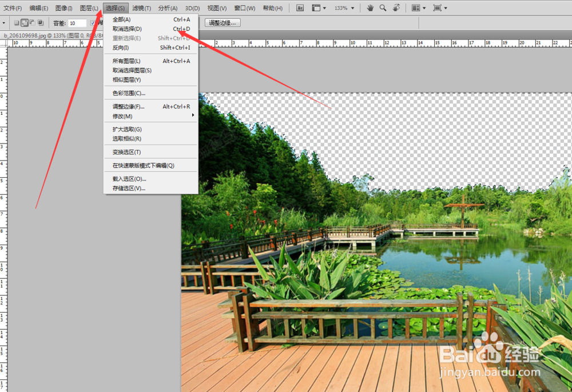Enable the anti-alias checkbox in options bar
572x392 pixels.
pos(93,22)
